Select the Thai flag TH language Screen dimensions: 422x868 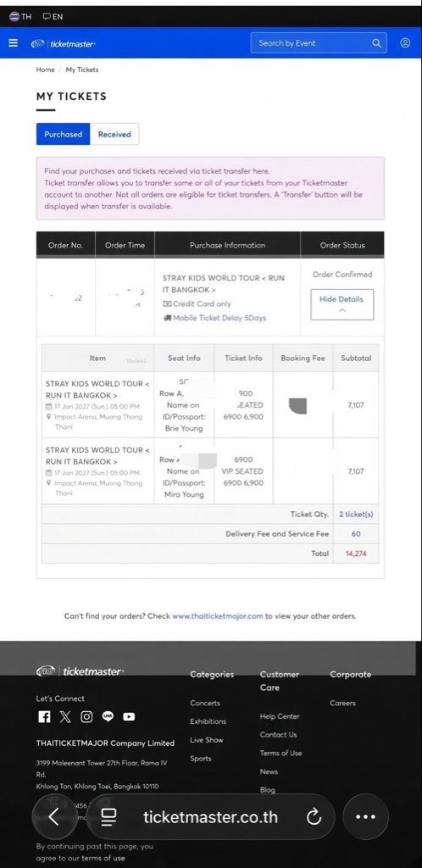tap(20, 17)
